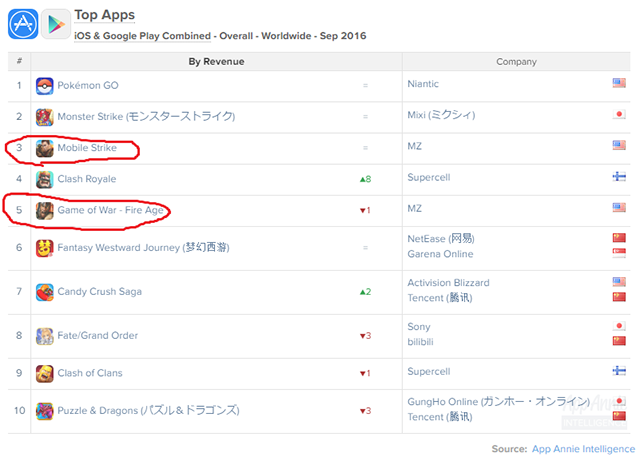
Task: Open the Activision Blizzard company link
Action: point(448,282)
